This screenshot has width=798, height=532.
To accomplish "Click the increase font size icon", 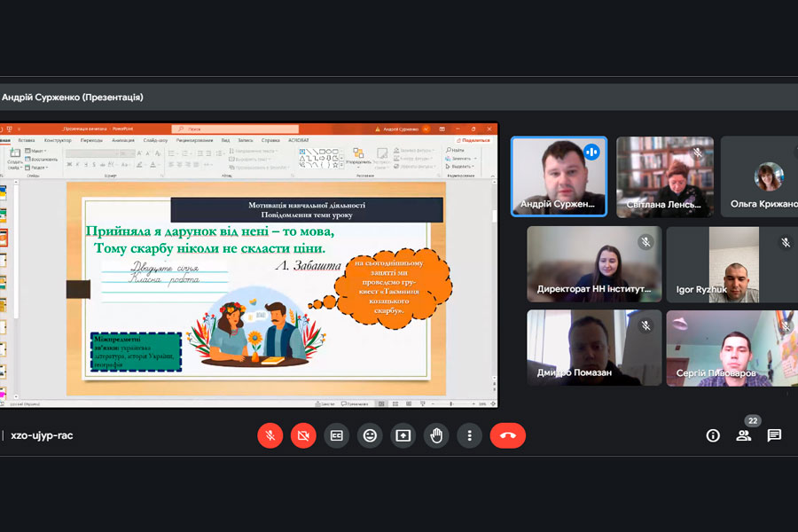I will pyautogui.click(x=139, y=153).
